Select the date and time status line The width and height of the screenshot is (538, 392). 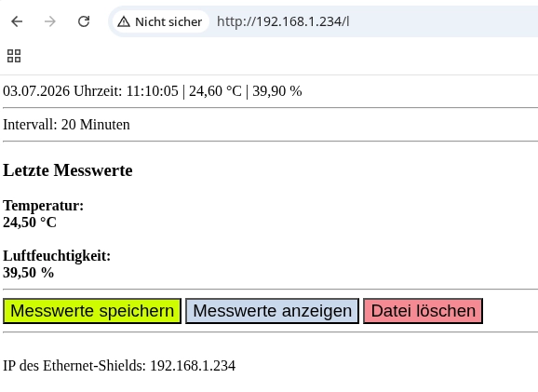[153, 91]
